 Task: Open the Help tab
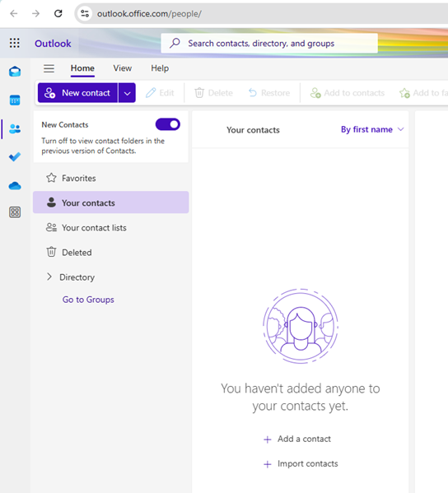click(x=160, y=68)
